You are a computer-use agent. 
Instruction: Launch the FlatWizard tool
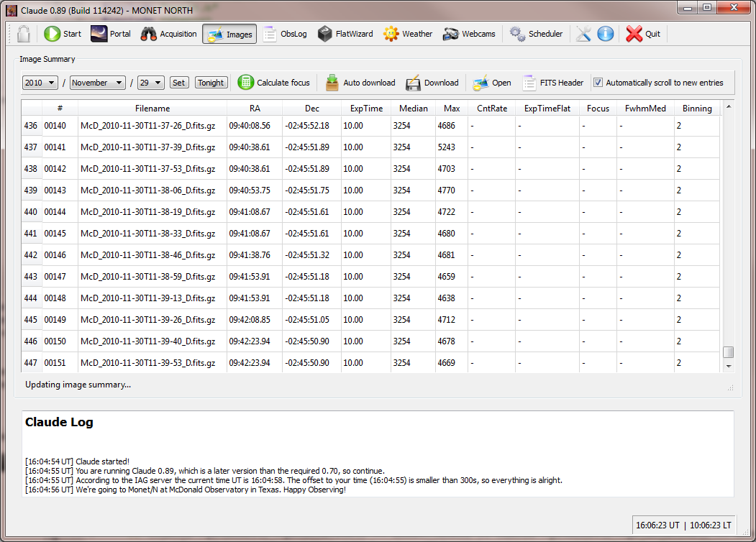(x=345, y=34)
